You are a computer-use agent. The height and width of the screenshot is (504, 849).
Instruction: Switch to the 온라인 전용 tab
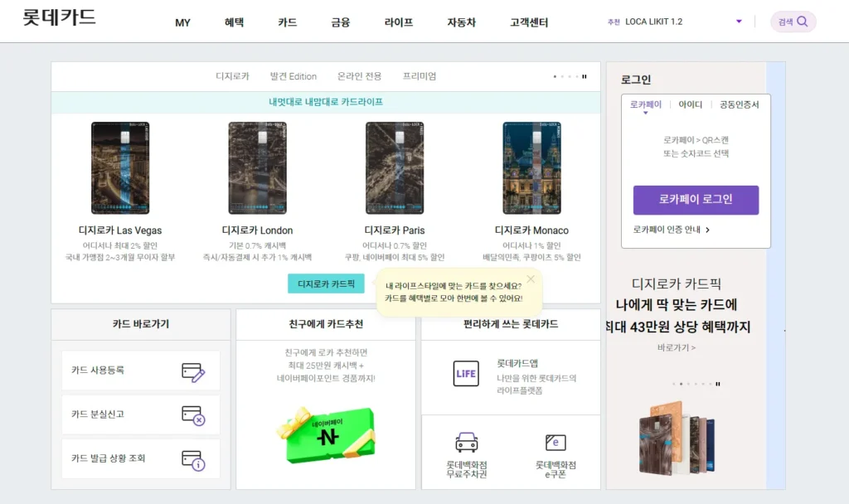click(x=359, y=76)
